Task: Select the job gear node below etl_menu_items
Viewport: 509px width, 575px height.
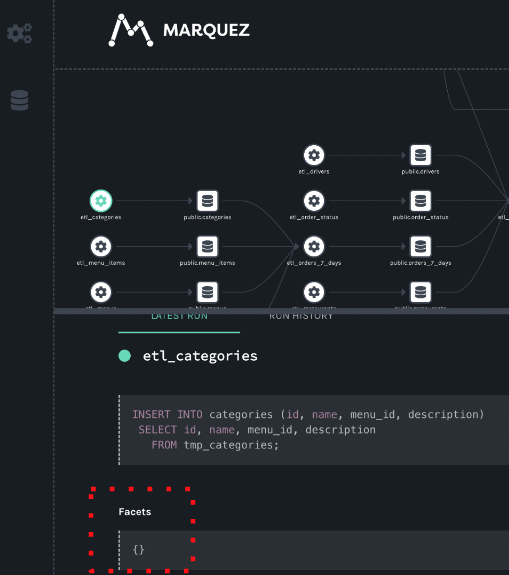Action: [101, 292]
